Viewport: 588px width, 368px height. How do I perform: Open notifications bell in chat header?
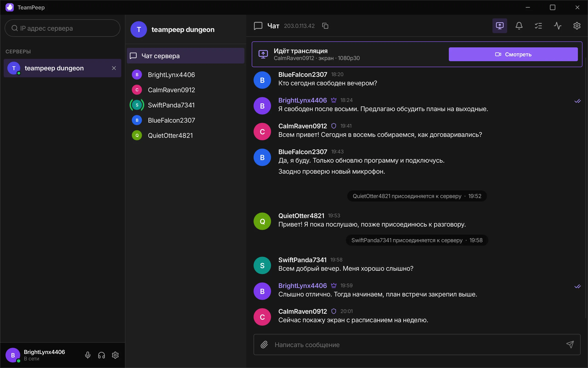519,26
